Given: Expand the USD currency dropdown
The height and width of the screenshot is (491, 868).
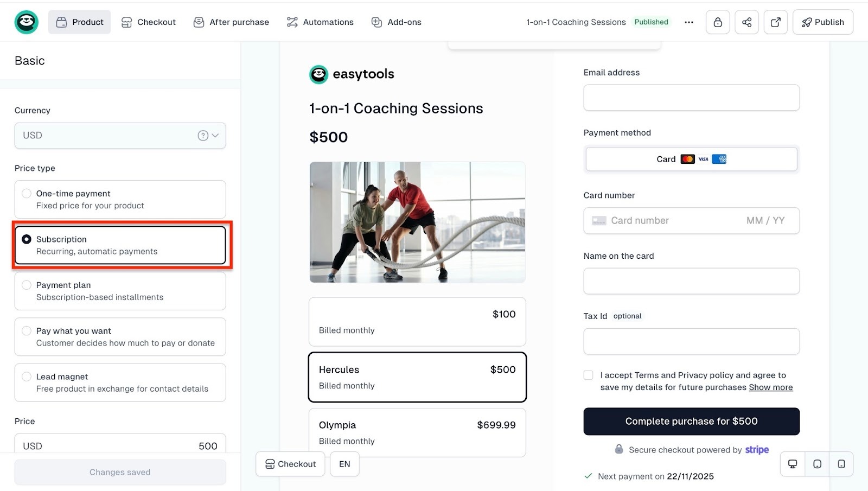Looking at the screenshot, I should point(120,136).
